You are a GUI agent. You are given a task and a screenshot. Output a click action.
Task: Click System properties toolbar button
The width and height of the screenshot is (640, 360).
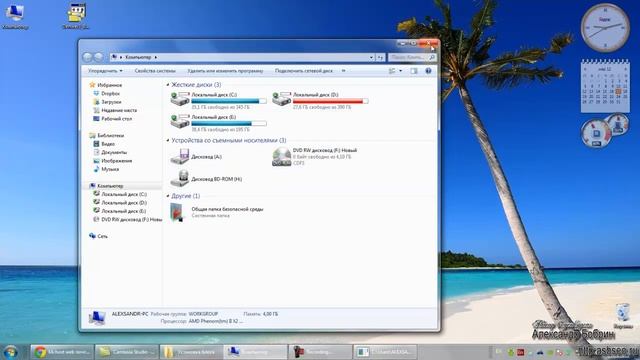coord(155,71)
